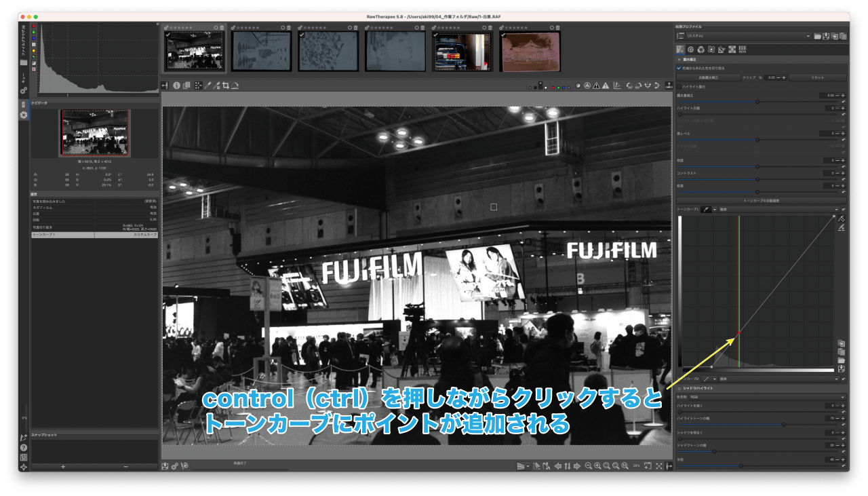Toggle before/after view icon
This screenshot has height=496, width=868.
coord(186,85)
